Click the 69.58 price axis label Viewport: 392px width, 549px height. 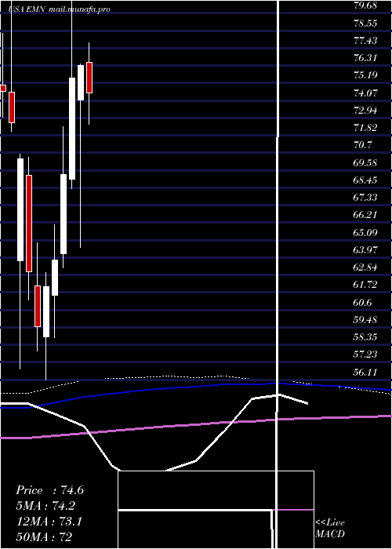point(366,163)
